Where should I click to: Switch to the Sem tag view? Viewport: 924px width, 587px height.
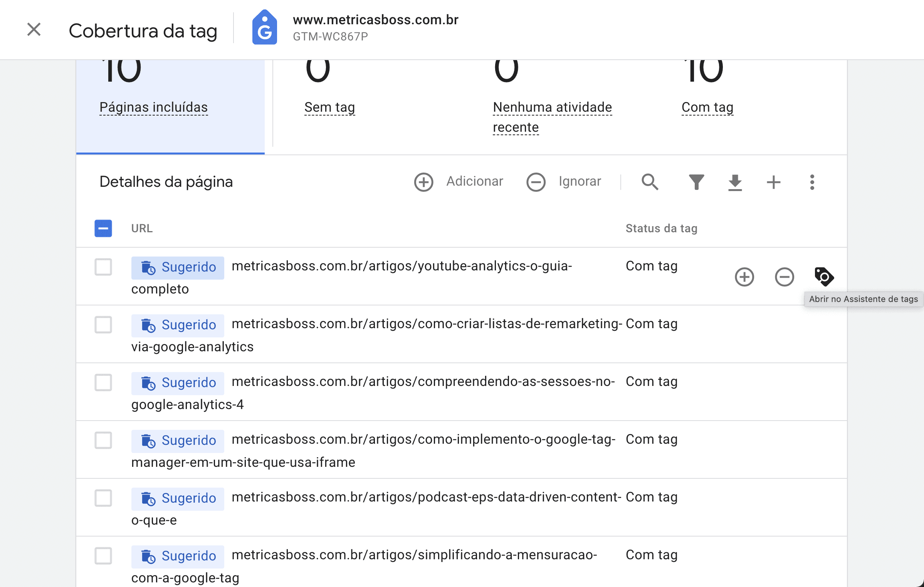tap(329, 107)
